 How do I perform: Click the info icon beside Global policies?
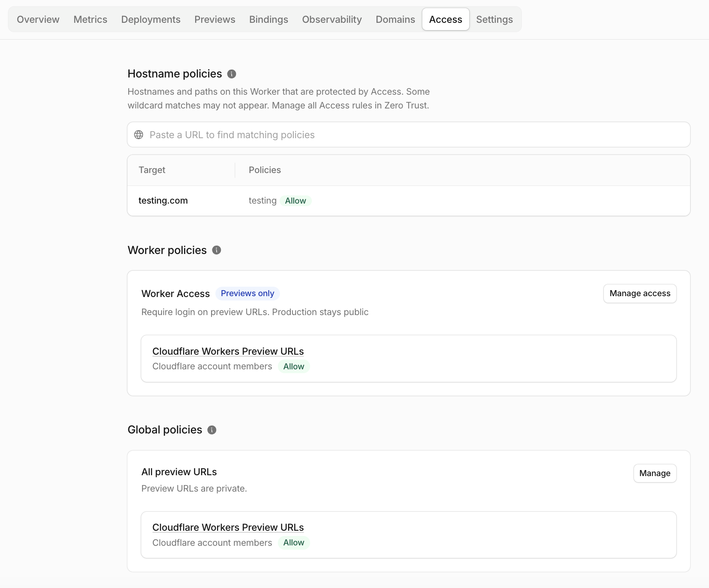pyautogui.click(x=212, y=430)
